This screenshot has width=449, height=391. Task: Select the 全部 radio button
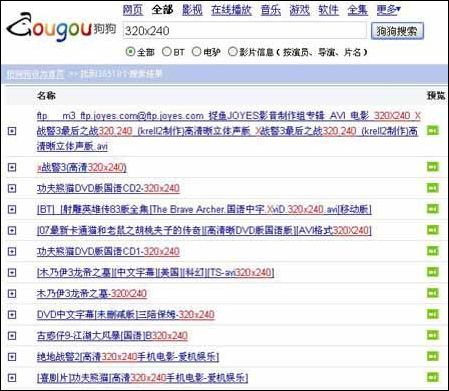130,52
